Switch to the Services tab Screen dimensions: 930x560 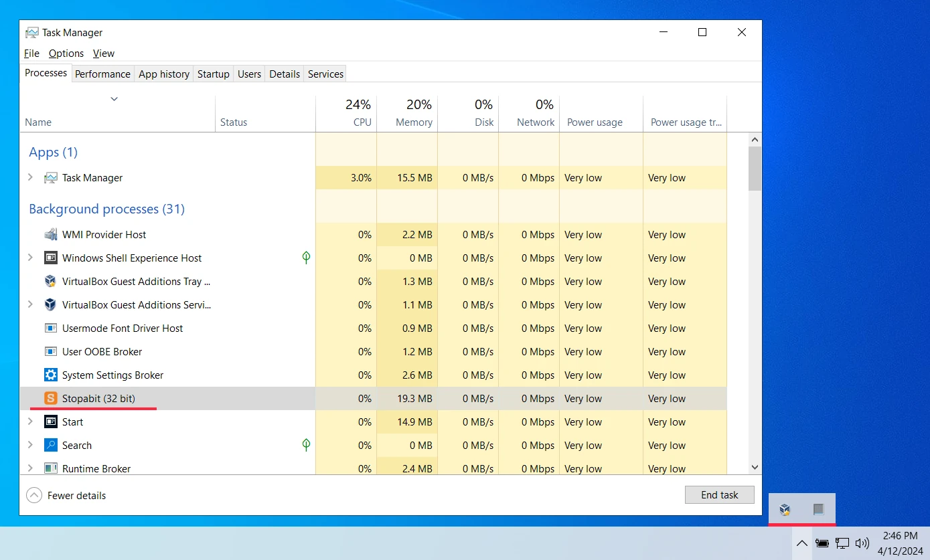pyautogui.click(x=325, y=74)
